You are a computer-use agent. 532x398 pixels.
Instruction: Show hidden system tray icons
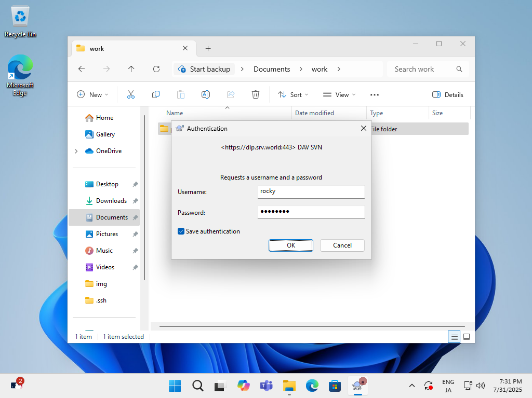[x=412, y=386]
